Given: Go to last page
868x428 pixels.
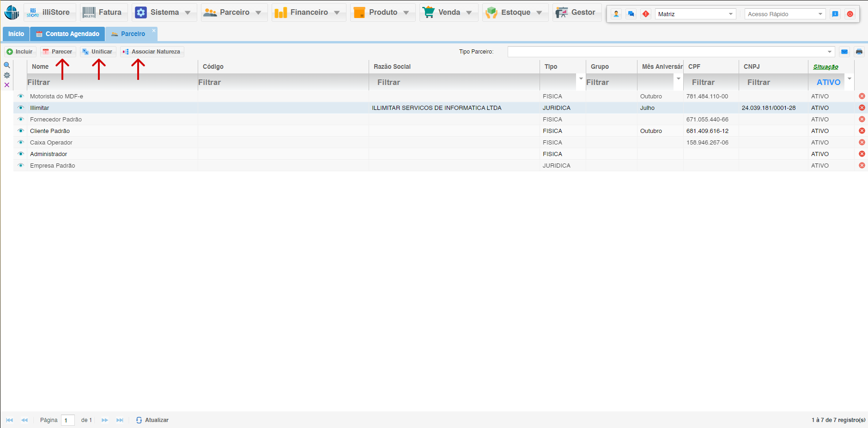Looking at the screenshot, I should coord(120,420).
